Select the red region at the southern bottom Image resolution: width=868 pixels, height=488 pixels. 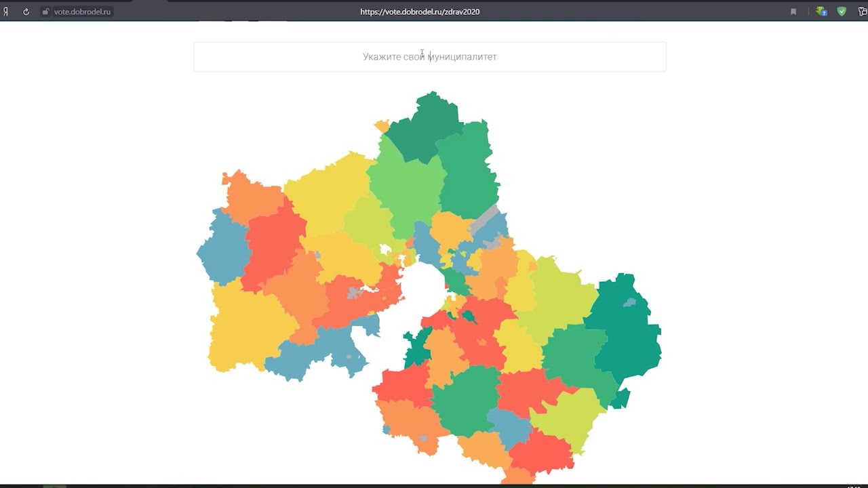[542, 451]
